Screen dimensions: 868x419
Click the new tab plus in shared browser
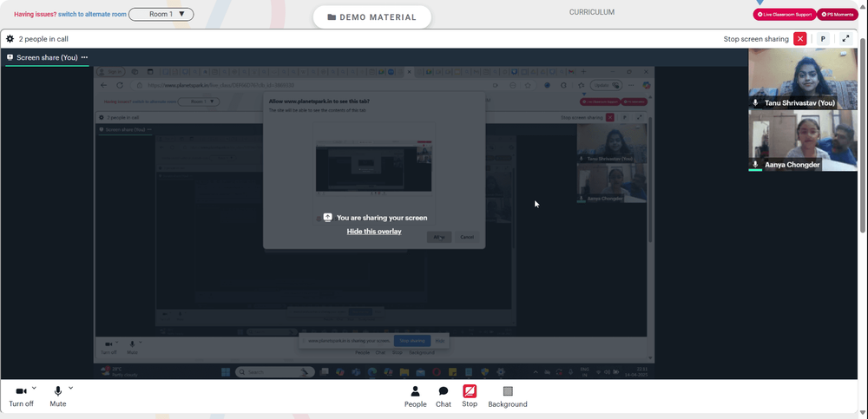click(x=583, y=71)
